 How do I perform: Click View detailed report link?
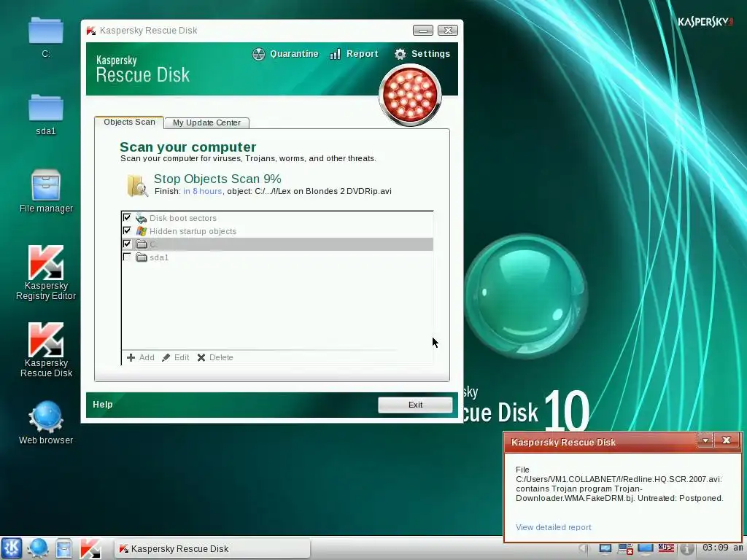[x=553, y=527]
